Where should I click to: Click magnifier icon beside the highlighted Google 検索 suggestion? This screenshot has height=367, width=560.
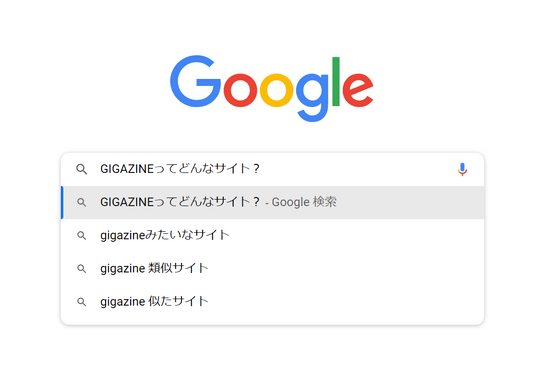(x=82, y=202)
